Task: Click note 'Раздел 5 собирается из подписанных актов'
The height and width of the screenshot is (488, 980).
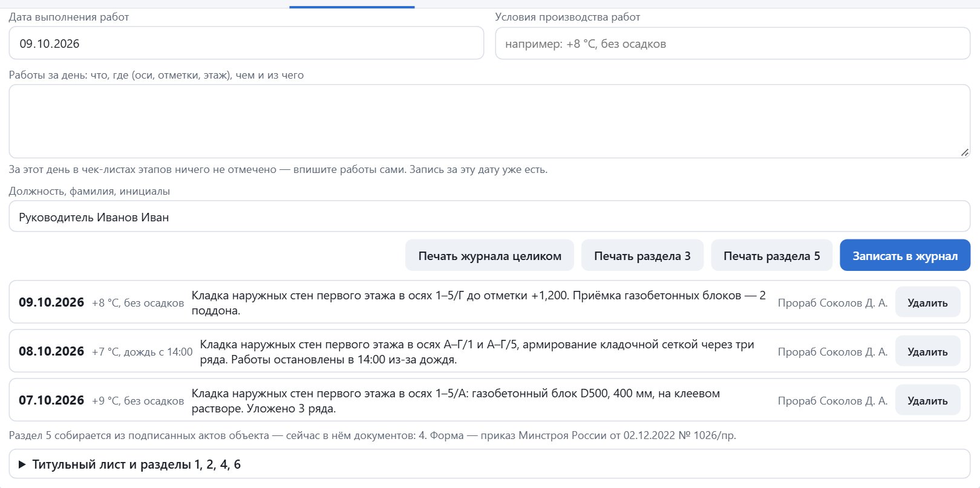Action: [373, 435]
